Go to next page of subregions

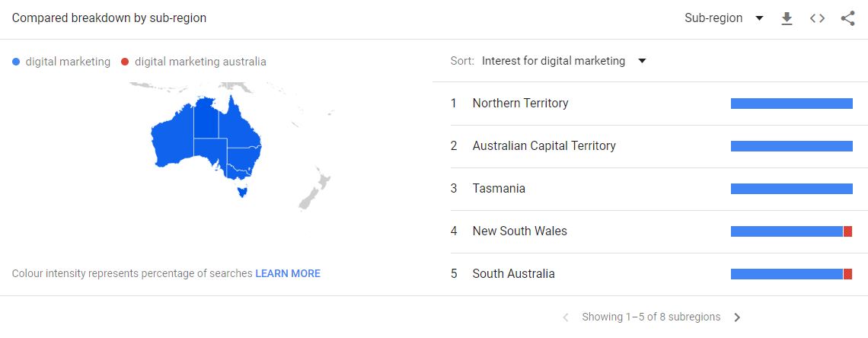[737, 317]
